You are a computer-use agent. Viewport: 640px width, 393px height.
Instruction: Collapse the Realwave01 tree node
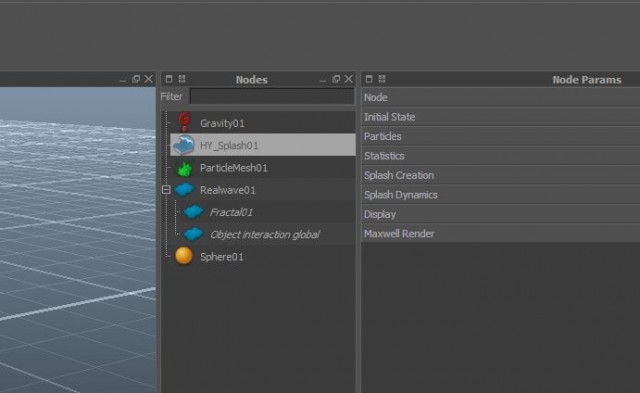[166, 190]
